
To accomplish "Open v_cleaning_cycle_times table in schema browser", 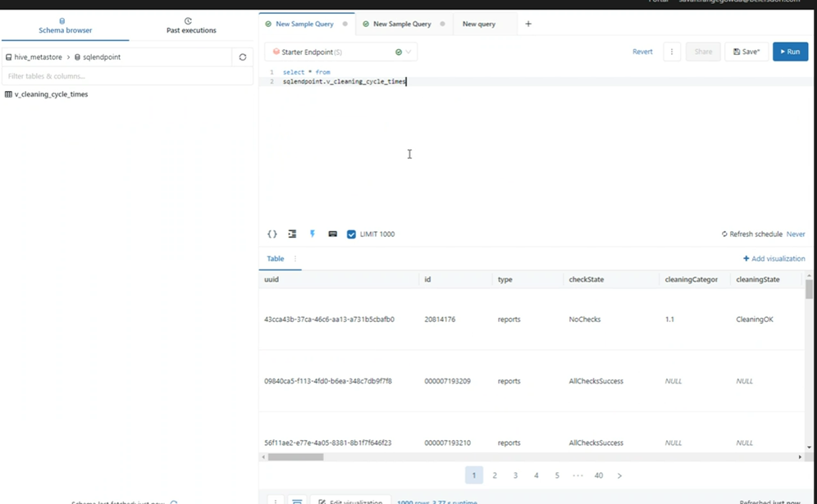I will [51, 94].
